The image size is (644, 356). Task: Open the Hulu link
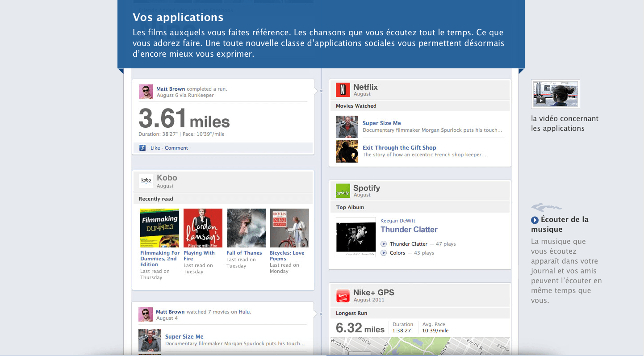tap(244, 312)
